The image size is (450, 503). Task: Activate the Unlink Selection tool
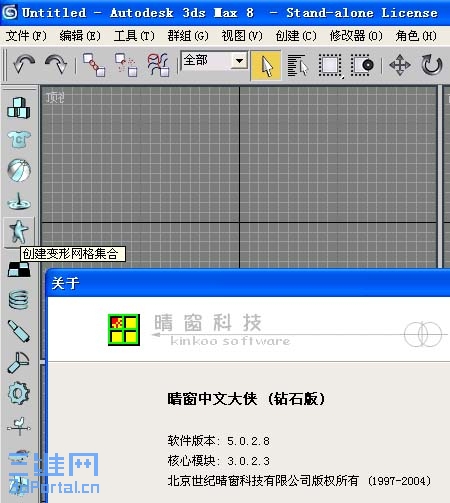pyautogui.click(x=126, y=65)
